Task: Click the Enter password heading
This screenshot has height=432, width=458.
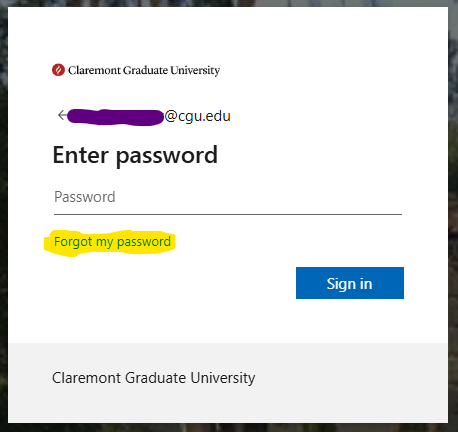Action: tap(135, 155)
